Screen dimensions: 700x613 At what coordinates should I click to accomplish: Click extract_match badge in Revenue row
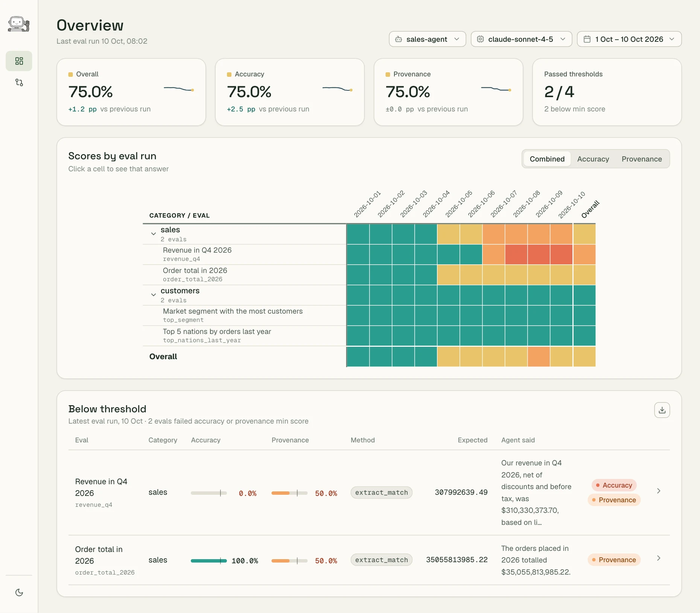382,493
